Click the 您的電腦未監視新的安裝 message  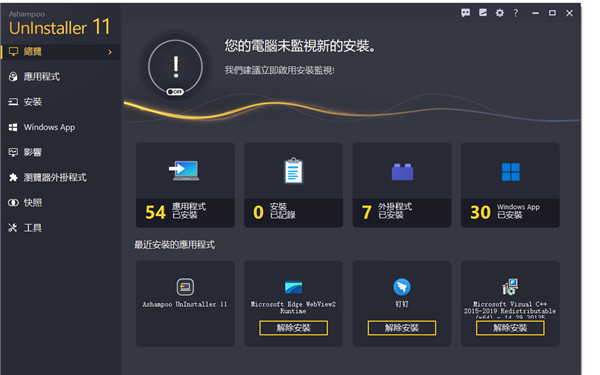(300, 46)
